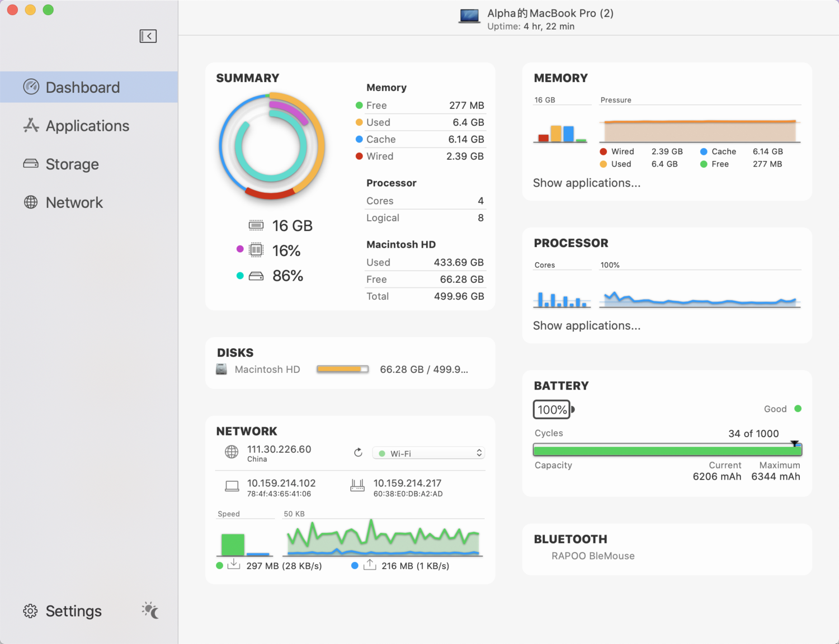Open the Dashboard section

coord(89,87)
